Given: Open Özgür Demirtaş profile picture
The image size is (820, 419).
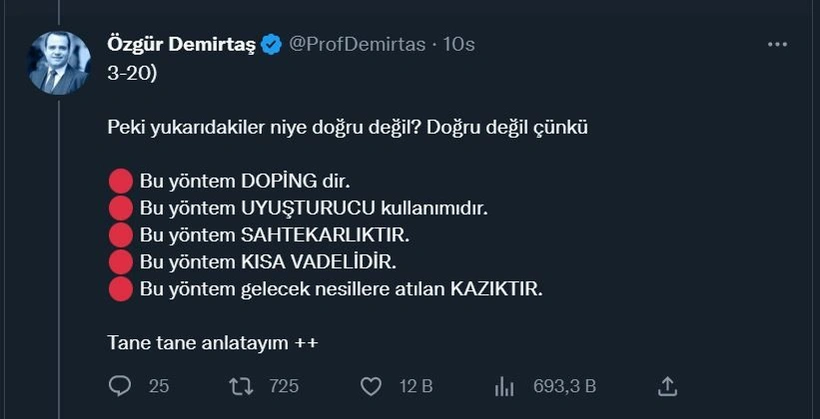Looking at the screenshot, I should coord(58,63).
